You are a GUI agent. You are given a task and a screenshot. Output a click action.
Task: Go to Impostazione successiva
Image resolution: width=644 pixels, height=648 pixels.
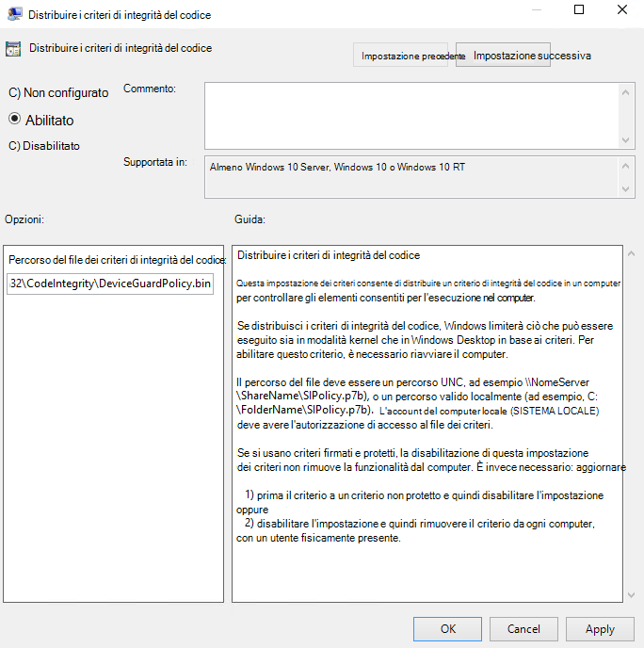[x=503, y=55]
